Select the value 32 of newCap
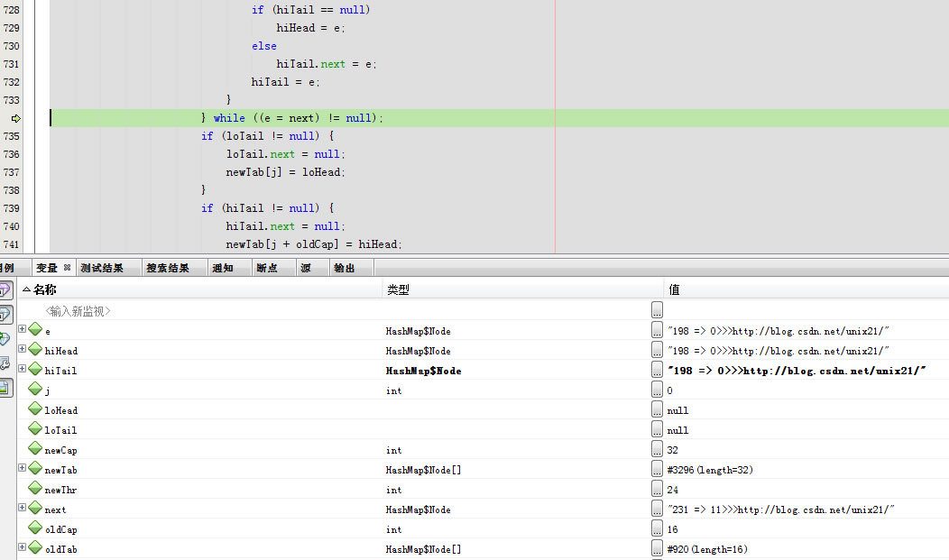The image size is (949, 560). coord(672,450)
